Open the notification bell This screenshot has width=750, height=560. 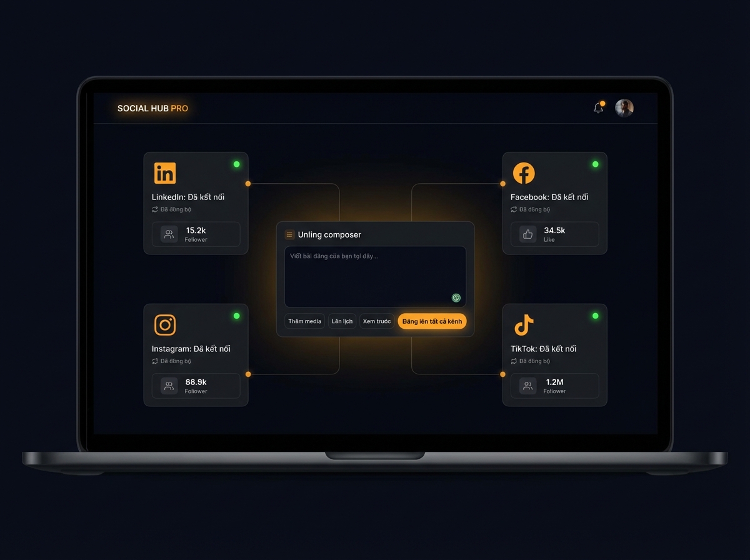pos(598,108)
